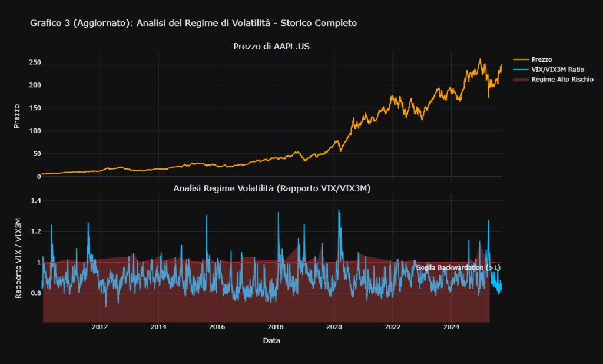Screen dimensions: 603x364
Task: Select the blue ratio spike near 2020
Action: click(340, 212)
